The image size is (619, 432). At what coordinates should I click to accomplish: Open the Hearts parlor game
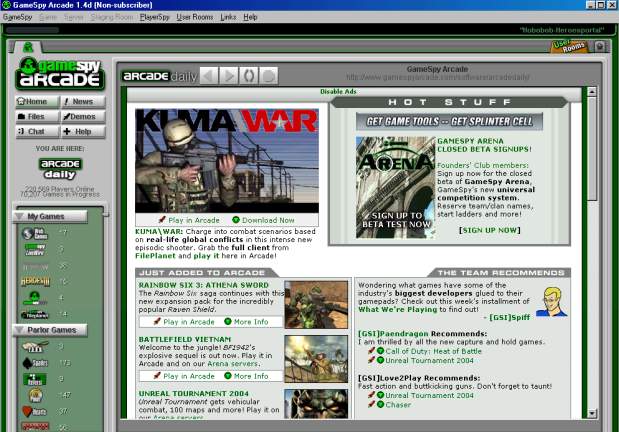pos(35,411)
